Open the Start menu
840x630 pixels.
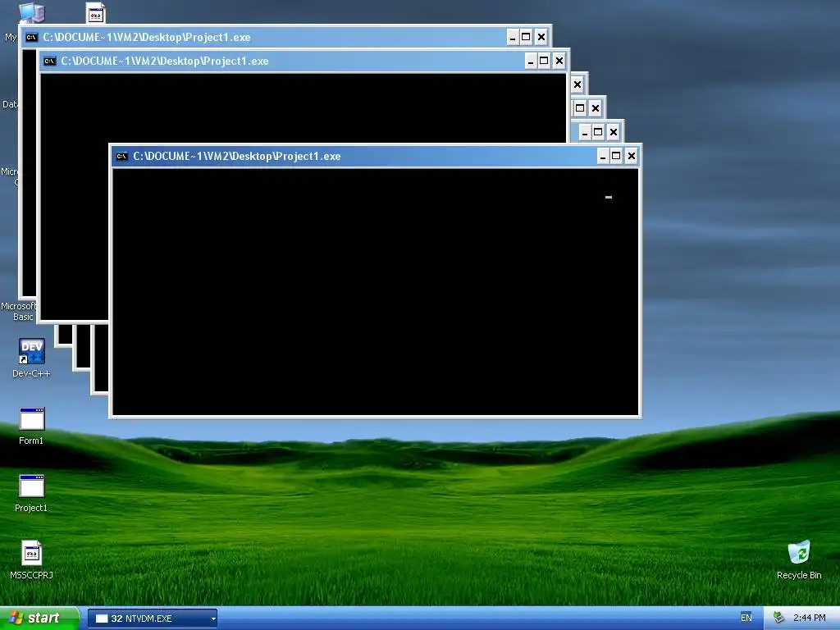click(39, 619)
